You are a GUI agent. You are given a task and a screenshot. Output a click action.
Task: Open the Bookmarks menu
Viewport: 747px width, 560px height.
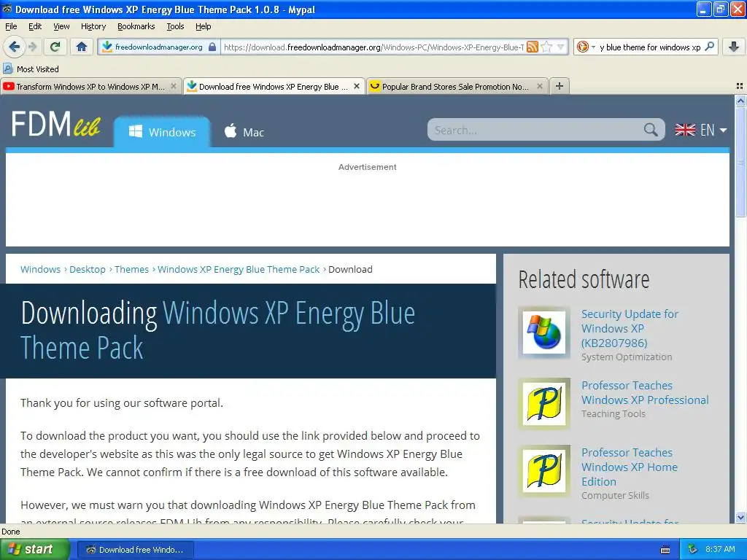[x=136, y=27]
